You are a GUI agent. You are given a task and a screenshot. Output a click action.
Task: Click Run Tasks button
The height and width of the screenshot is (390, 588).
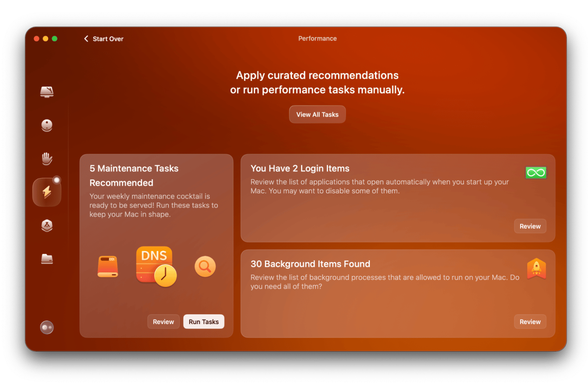204,321
